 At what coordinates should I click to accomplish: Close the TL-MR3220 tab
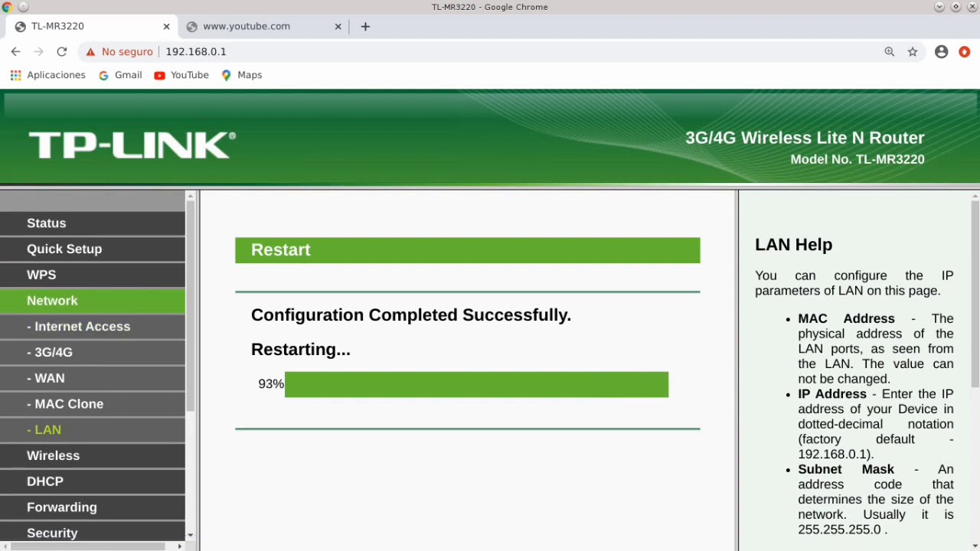(166, 26)
